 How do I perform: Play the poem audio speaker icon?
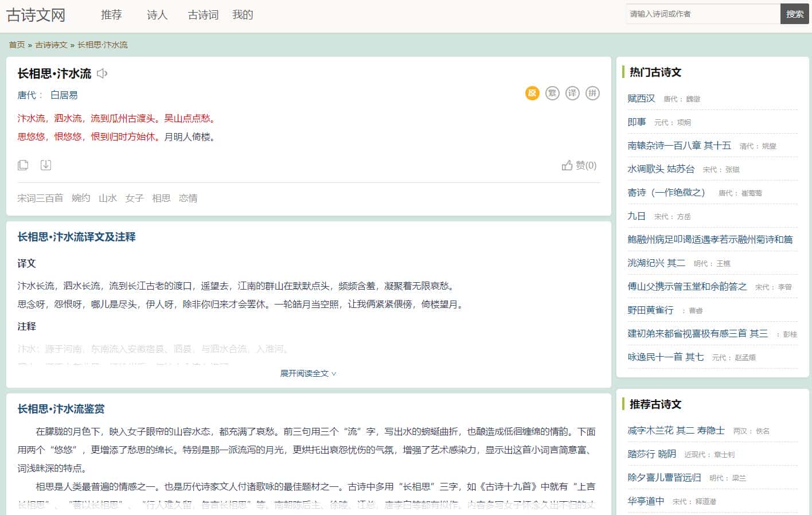click(x=102, y=73)
